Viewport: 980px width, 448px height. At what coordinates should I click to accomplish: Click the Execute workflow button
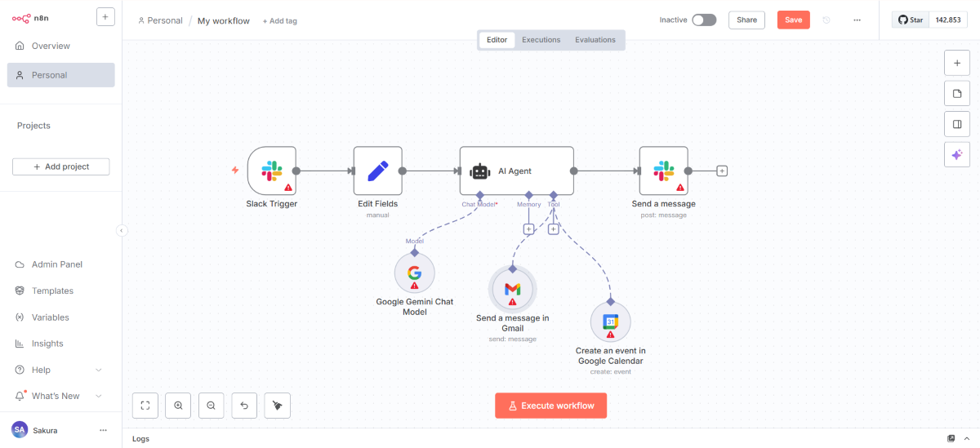pos(550,406)
